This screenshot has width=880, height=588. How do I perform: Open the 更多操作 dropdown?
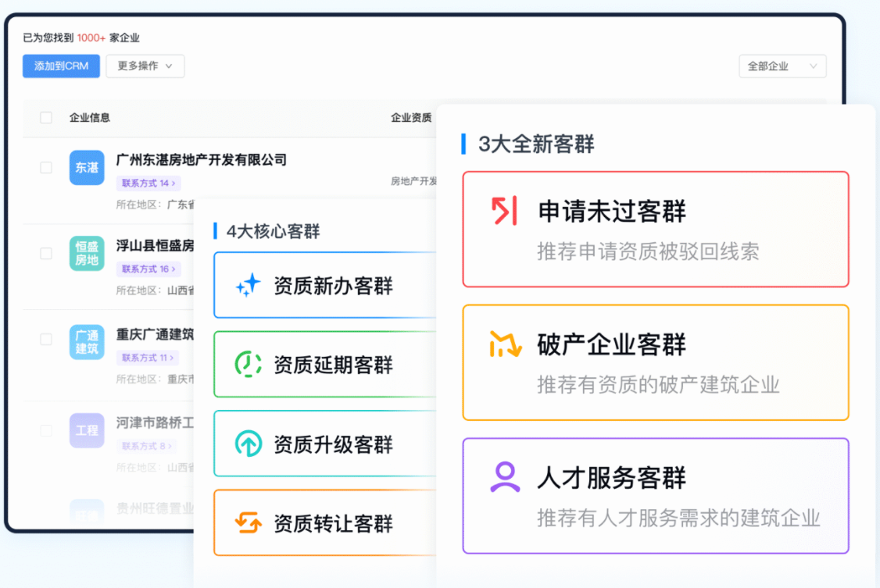(x=145, y=66)
